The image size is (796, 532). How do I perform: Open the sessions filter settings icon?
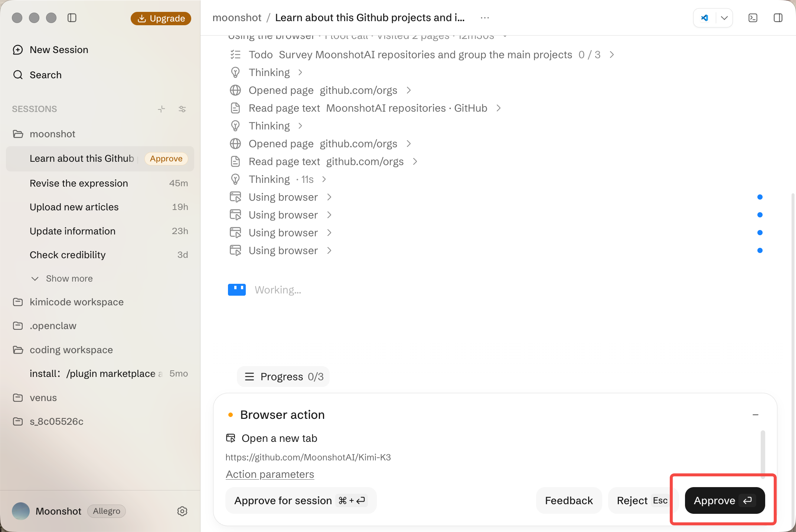182,109
